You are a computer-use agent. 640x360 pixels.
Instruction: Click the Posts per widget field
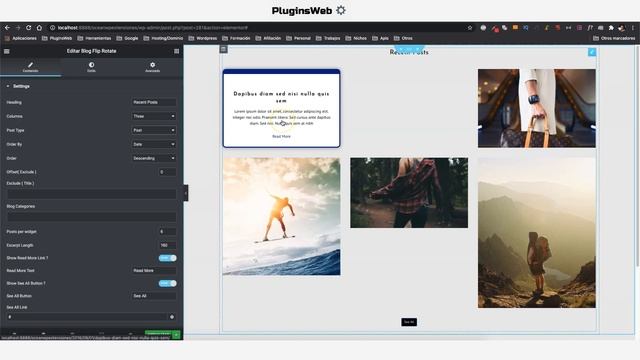(167, 232)
